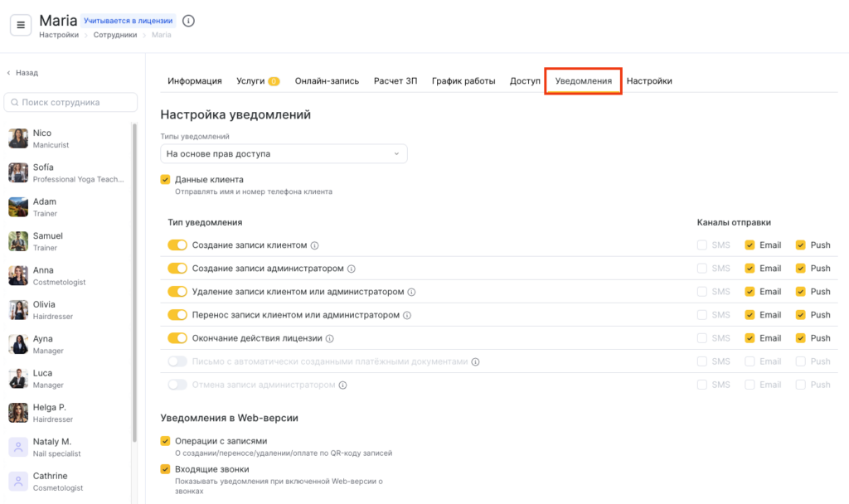Go back using Назад chevron
The height and width of the screenshot is (504, 849).
pos(9,73)
